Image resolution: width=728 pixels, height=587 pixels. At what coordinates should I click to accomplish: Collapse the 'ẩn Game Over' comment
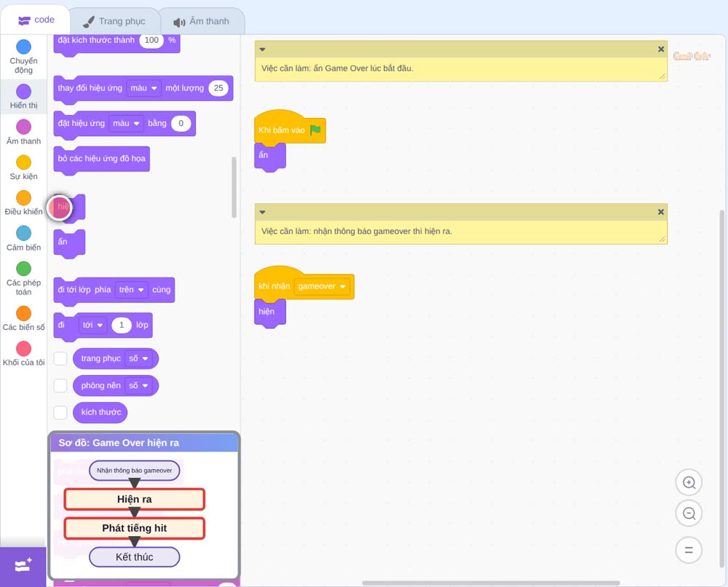tap(262, 50)
